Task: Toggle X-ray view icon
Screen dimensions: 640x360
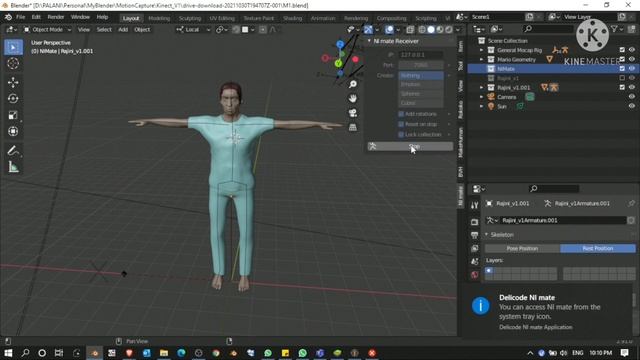Action: (x=410, y=29)
